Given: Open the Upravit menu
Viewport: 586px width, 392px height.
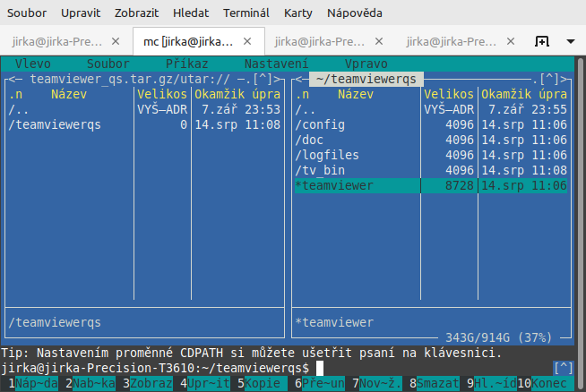Looking at the screenshot, I should tap(81, 13).
